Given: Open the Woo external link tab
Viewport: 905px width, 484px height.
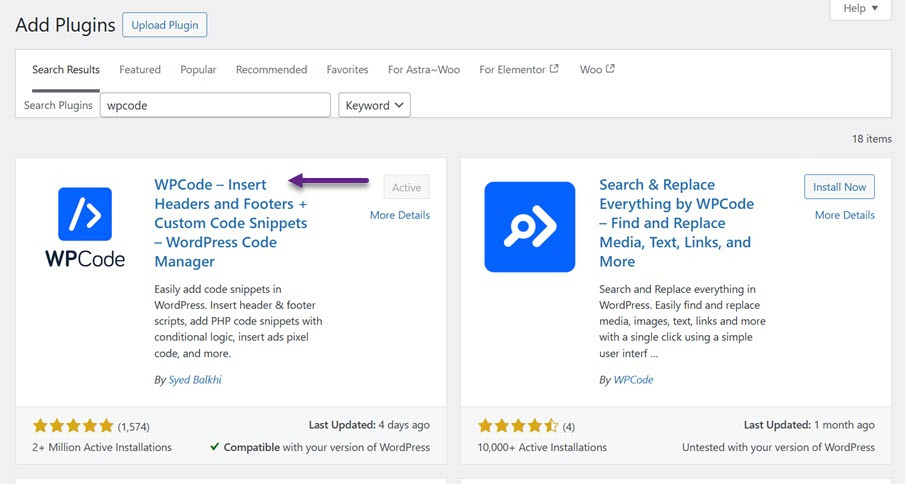Looking at the screenshot, I should [597, 70].
